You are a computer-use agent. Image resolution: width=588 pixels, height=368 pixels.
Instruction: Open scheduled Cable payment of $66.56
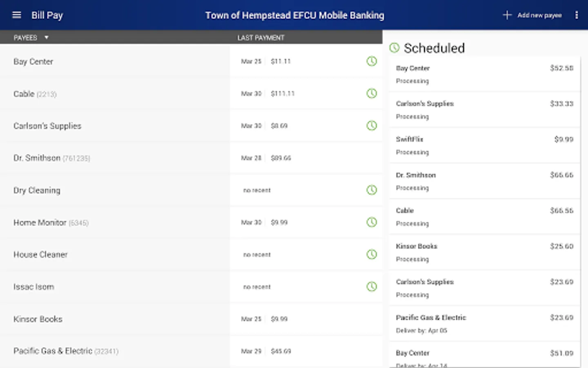click(x=485, y=217)
